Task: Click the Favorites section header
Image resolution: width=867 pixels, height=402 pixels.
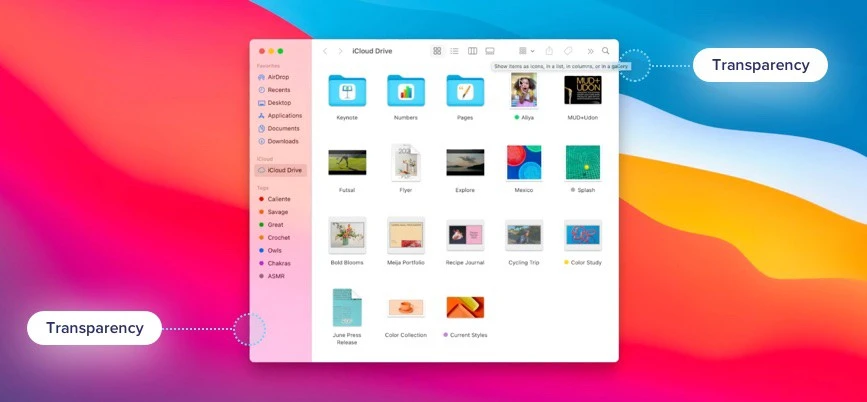Action: (268, 66)
